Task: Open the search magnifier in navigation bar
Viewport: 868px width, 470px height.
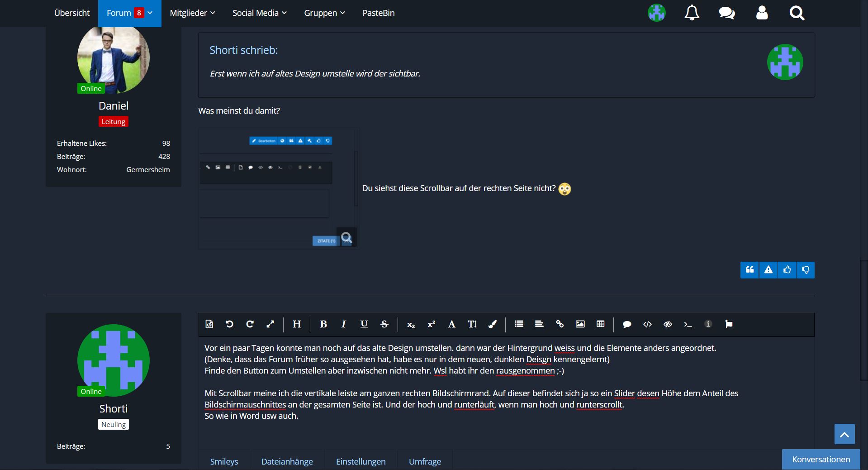Action: click(797, 13)
